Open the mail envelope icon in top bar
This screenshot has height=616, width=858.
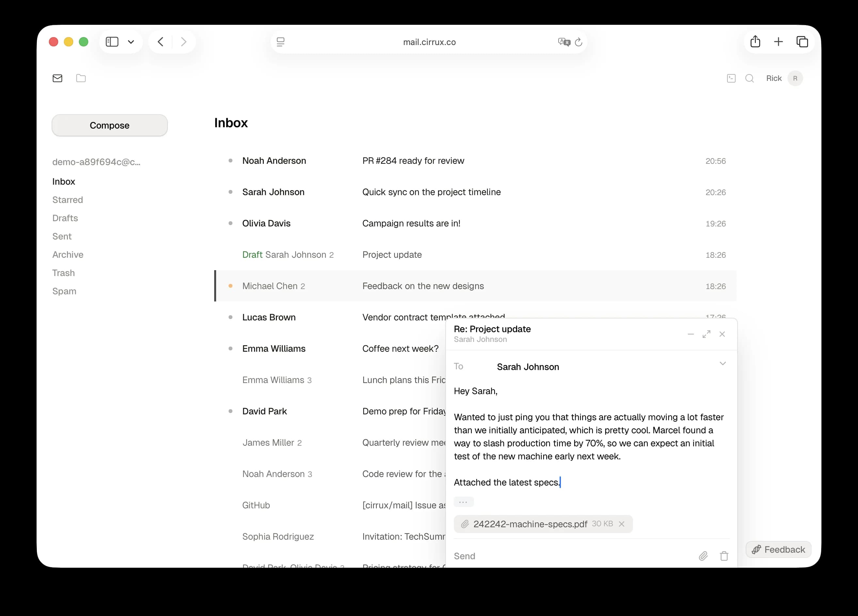[57, 78]
